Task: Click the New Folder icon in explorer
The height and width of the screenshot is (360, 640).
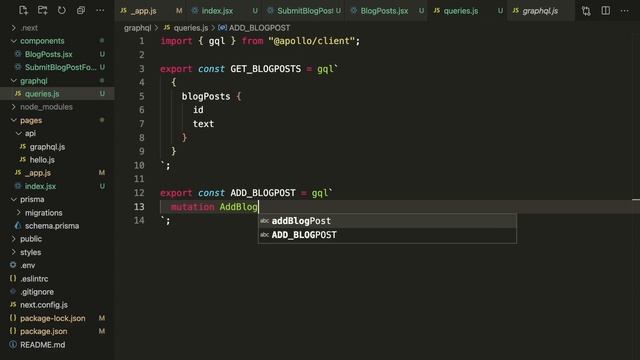Action: click(x=42, y=10)
